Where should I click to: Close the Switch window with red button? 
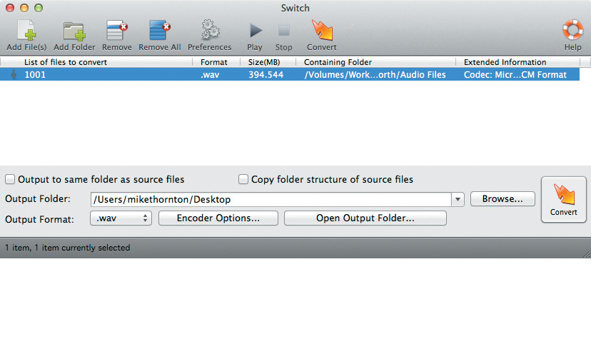[10, 8]
